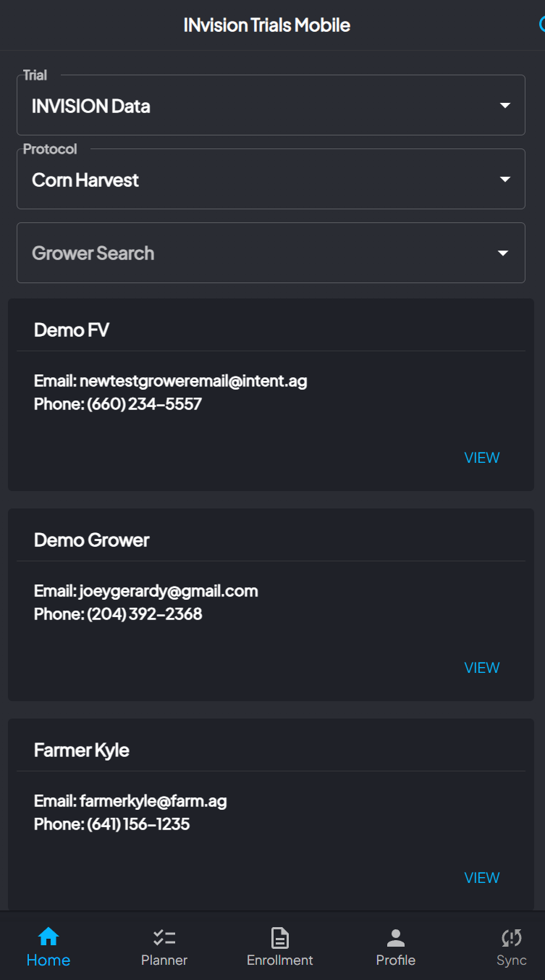
Task: Open the Profile person icon
Action: tap(396, 938)
